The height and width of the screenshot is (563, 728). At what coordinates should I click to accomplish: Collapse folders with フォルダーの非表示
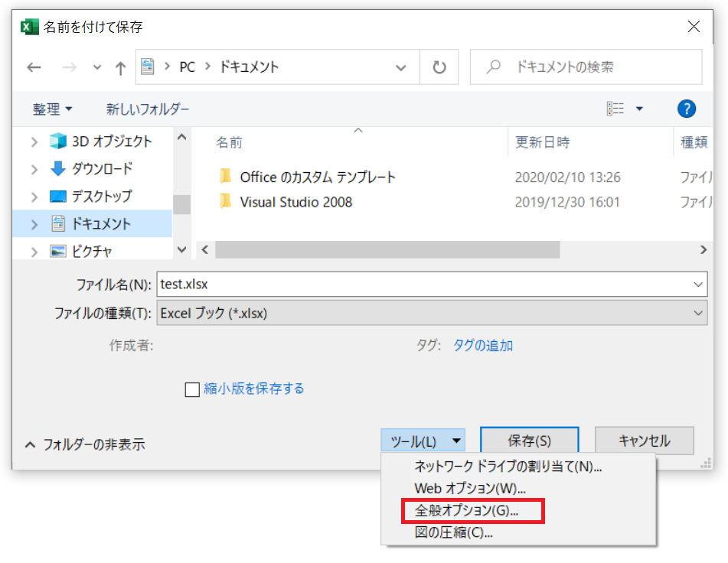85,444
